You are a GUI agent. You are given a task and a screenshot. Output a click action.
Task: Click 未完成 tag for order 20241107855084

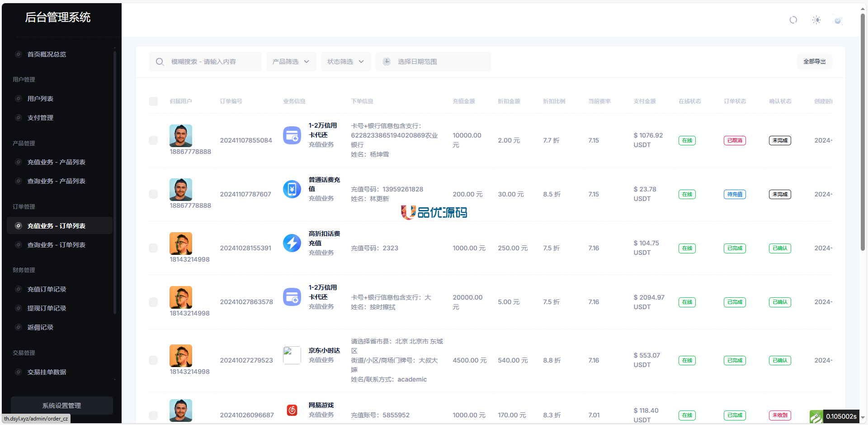[x=780, y=140]
